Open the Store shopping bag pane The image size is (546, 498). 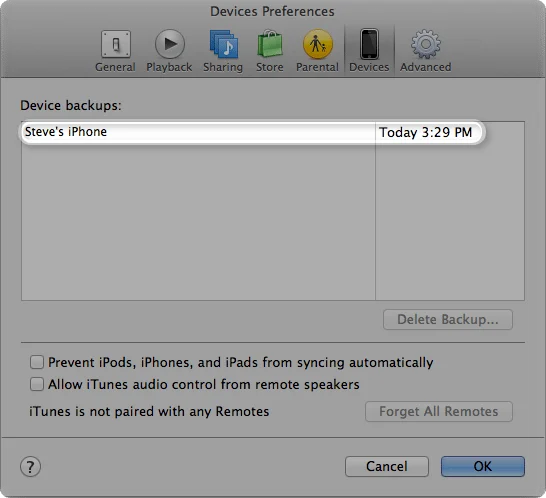point(270,51)
